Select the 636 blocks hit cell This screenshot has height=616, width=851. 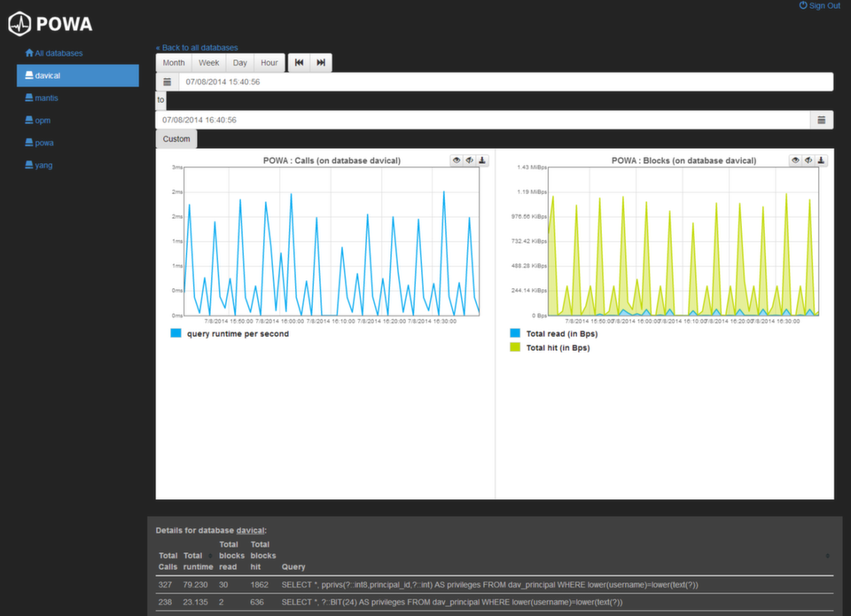[257, 602]
